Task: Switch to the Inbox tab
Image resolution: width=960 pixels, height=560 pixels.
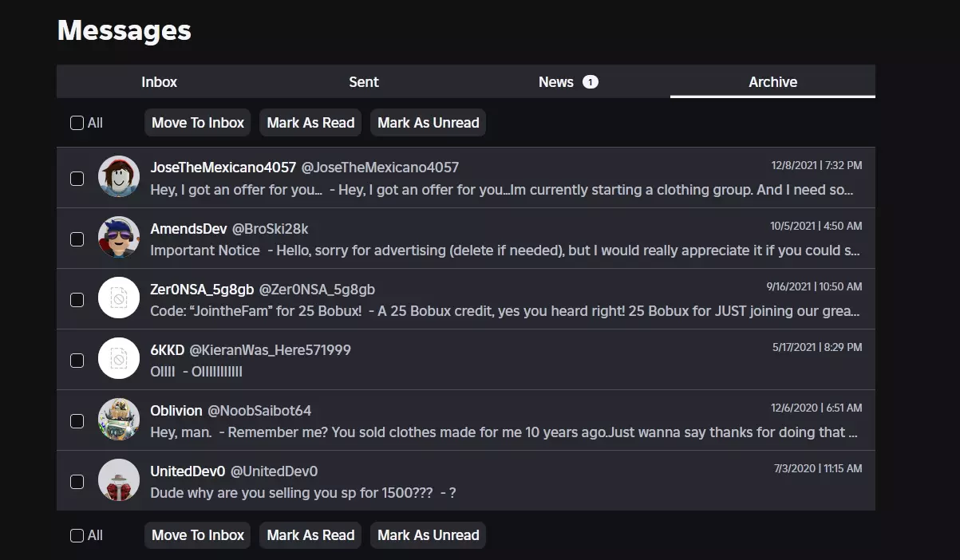Action: click(x=159, y=81)
